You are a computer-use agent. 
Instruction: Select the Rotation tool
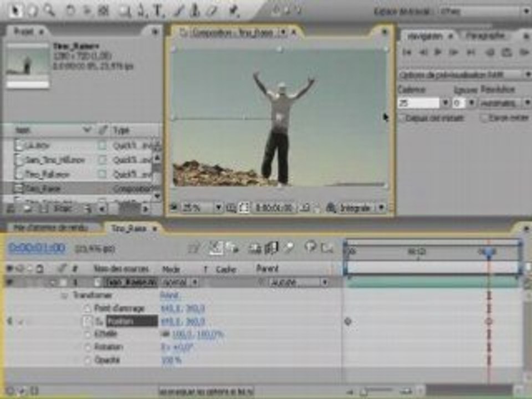[x=70, y=11]
